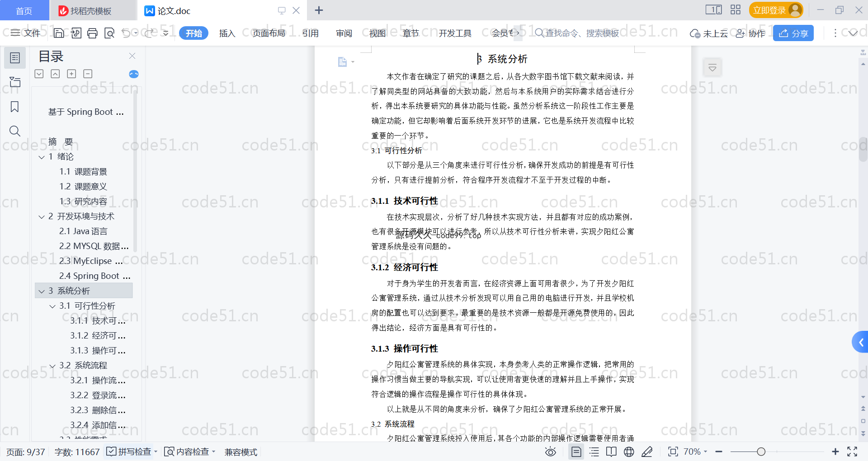
Task: Select the 视图 ribbon tab
Action: [377, 33]
